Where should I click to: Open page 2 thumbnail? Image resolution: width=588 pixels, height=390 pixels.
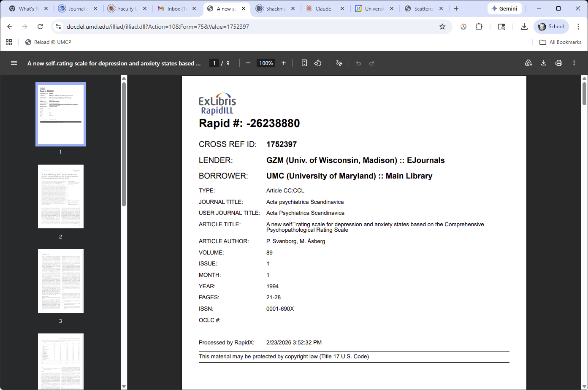61,196
